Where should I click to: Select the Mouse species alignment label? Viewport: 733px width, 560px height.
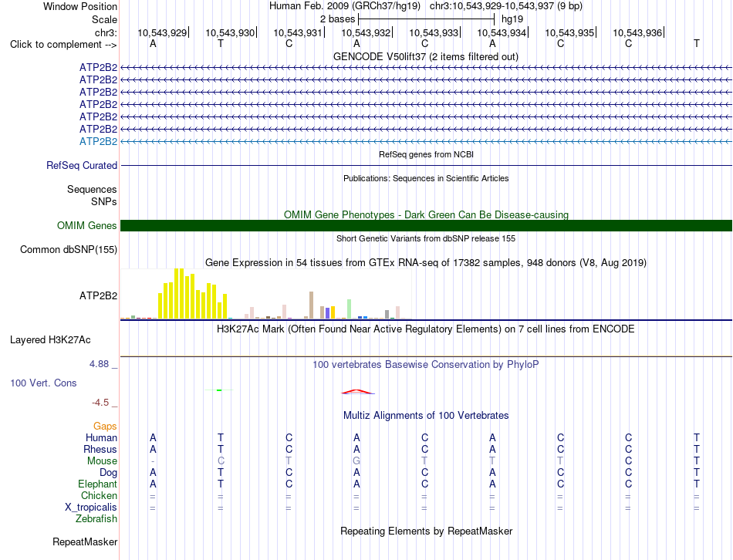(x=102, y=461)
